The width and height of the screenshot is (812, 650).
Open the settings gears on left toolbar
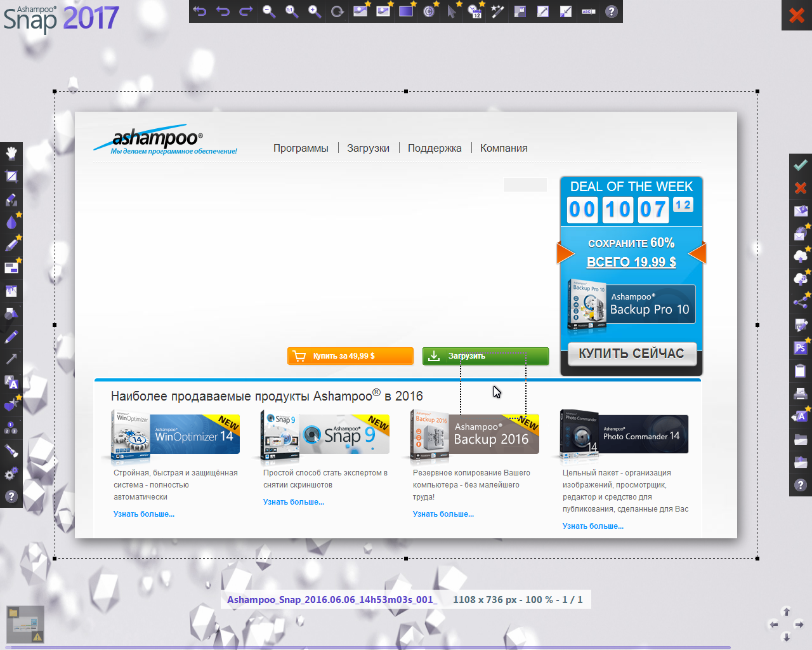11,474
